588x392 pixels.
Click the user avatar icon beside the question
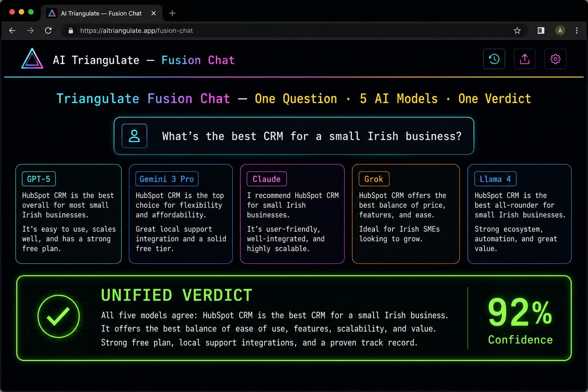(x=134, y=136)
